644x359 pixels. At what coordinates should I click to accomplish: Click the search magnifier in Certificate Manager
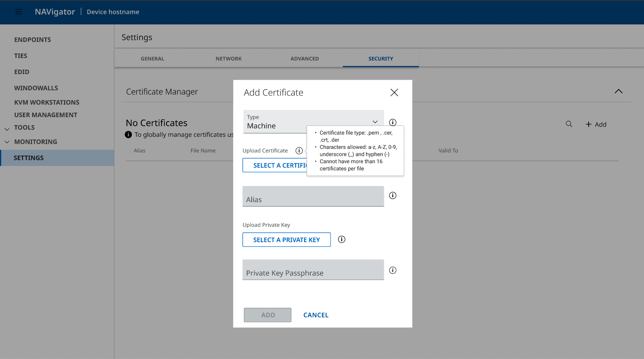(x=569, y=124)
